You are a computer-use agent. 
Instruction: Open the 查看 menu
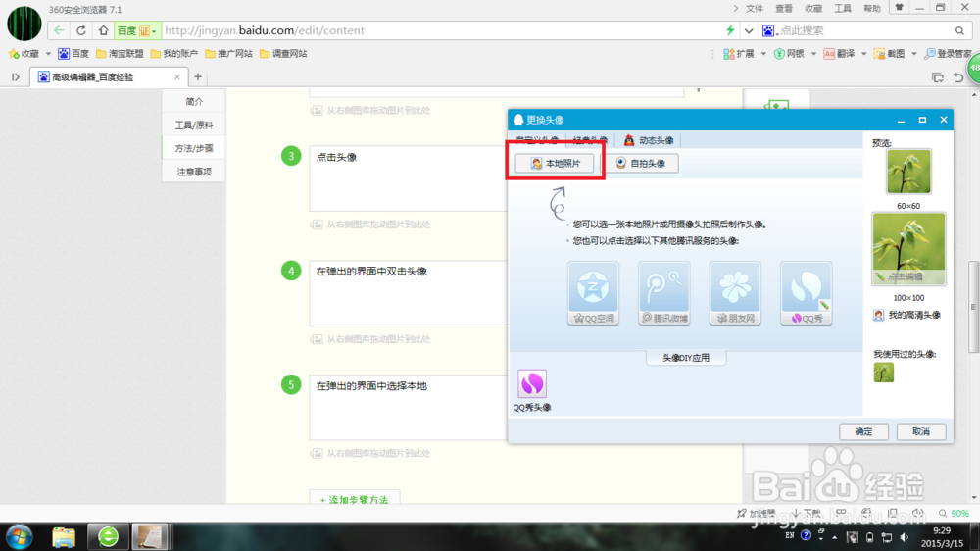(x=784, y=8)
